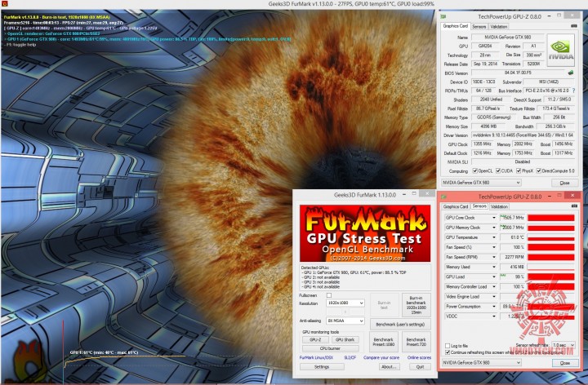The height and width of the screenshot is (385, 588).
Task: Open GPU selector dropdown in Sensors window
Action: point(481,363)
